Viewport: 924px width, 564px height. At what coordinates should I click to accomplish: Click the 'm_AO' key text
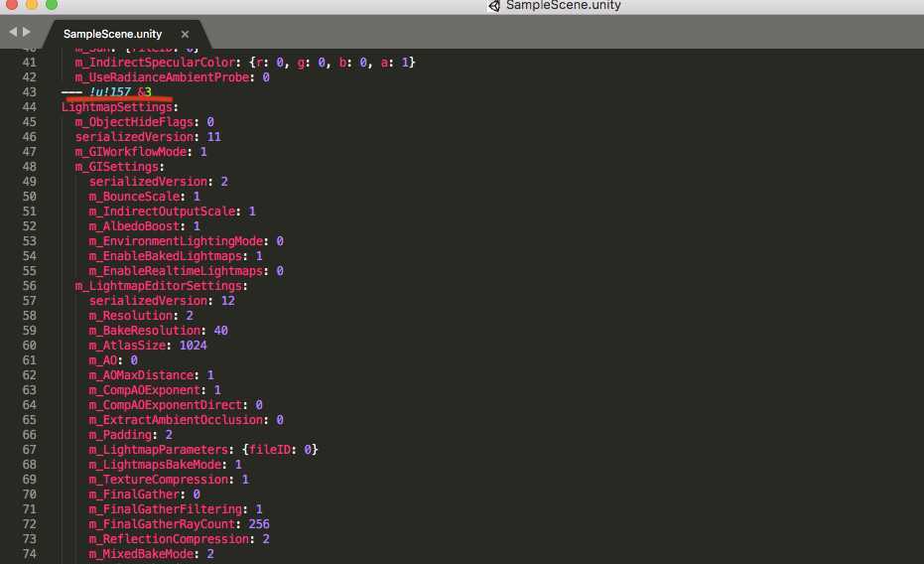[x=103, y=360]
